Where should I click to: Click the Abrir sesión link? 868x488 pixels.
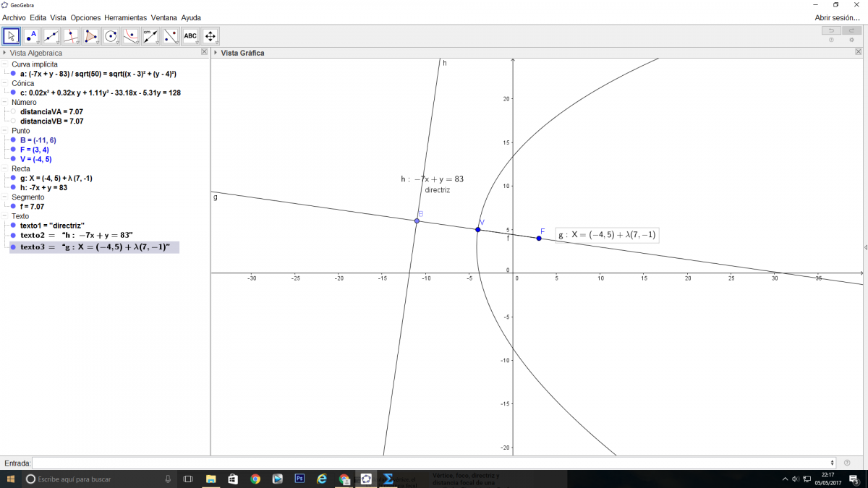pos(837,17)
